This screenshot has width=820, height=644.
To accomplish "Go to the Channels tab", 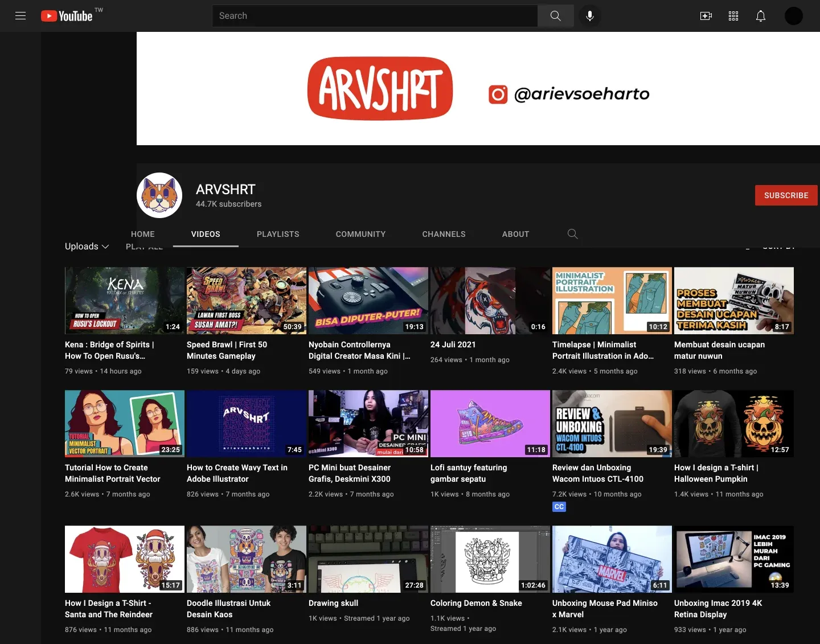I will [444, 234].
